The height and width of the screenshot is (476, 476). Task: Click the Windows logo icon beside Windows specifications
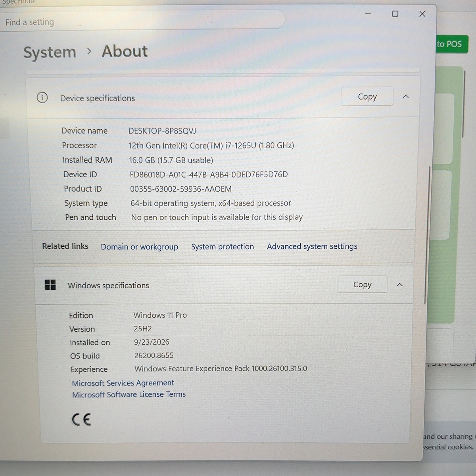pos(50,285)
